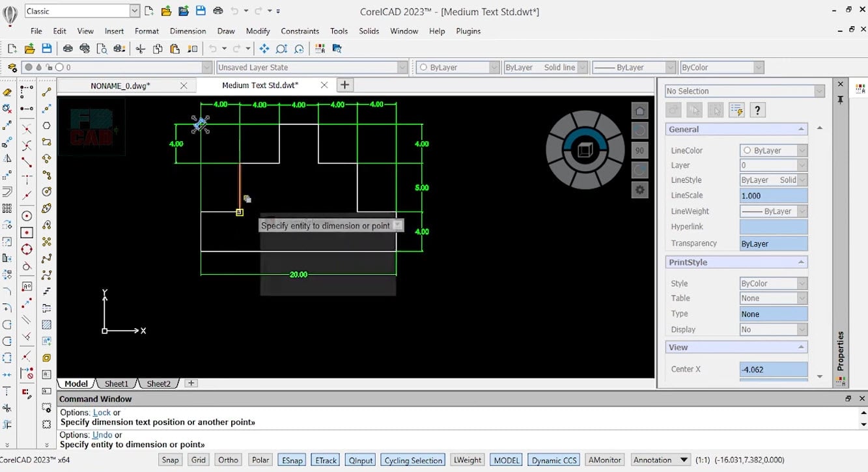Toggle LWeight display
This screenshot has height=472, width=868.
coord(468,460)
